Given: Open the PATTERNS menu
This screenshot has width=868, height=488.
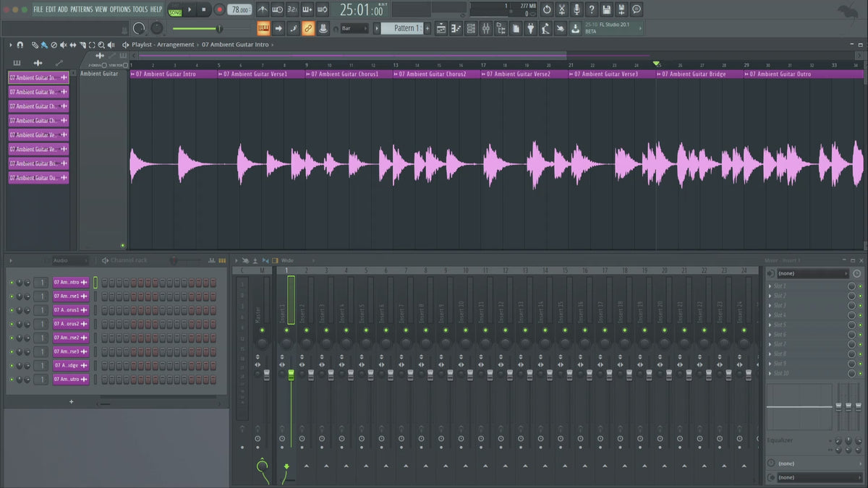Looking at the screenshot, I should [81, 9].
